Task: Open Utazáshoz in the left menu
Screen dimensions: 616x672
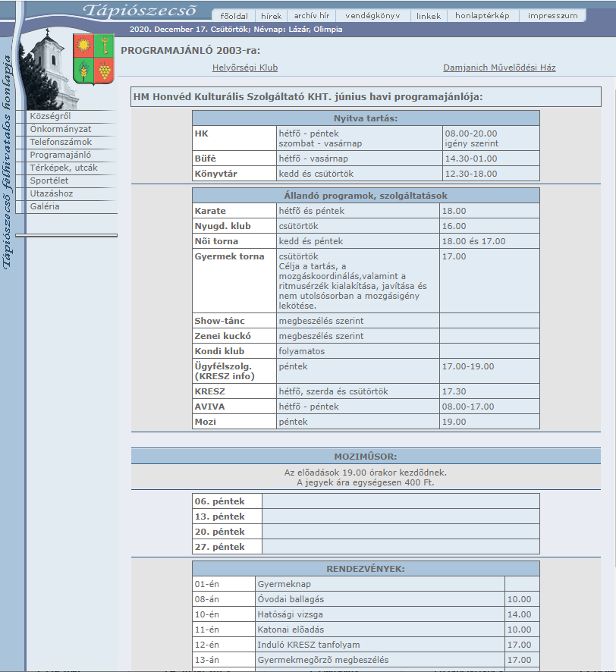Action: click(x=52, y=193)
